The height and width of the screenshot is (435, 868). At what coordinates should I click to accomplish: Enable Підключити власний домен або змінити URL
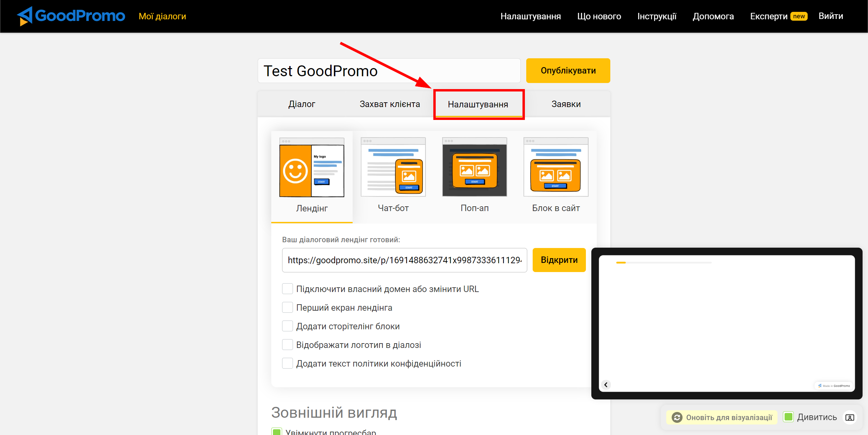(x=288, y=289)
